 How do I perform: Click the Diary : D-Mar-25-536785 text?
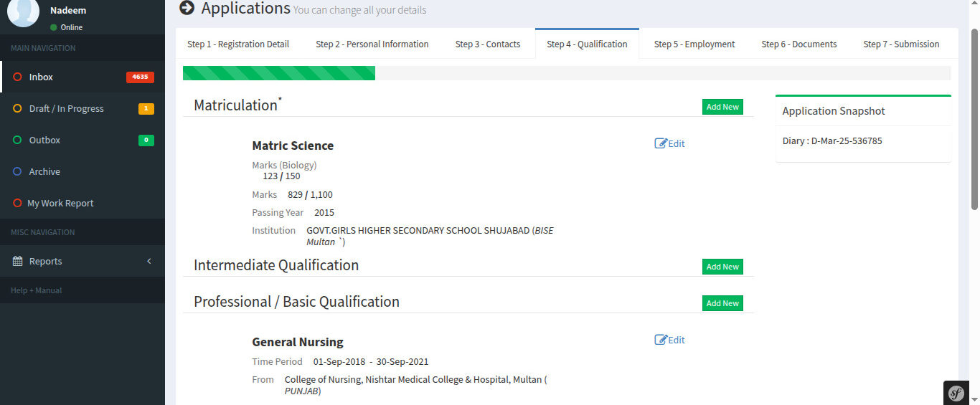(x=832, y=141)
